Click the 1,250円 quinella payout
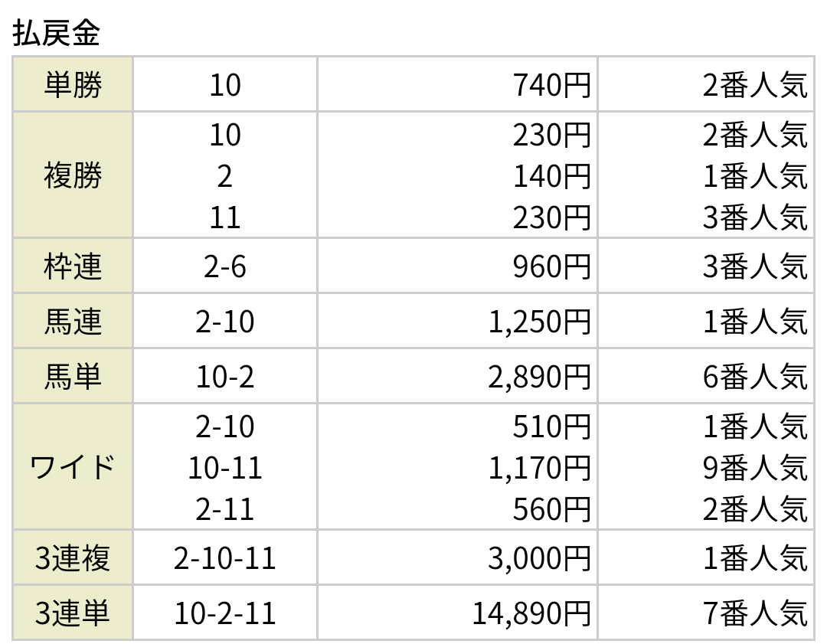The width and height of the screenshot is (827, 644). 540,322
